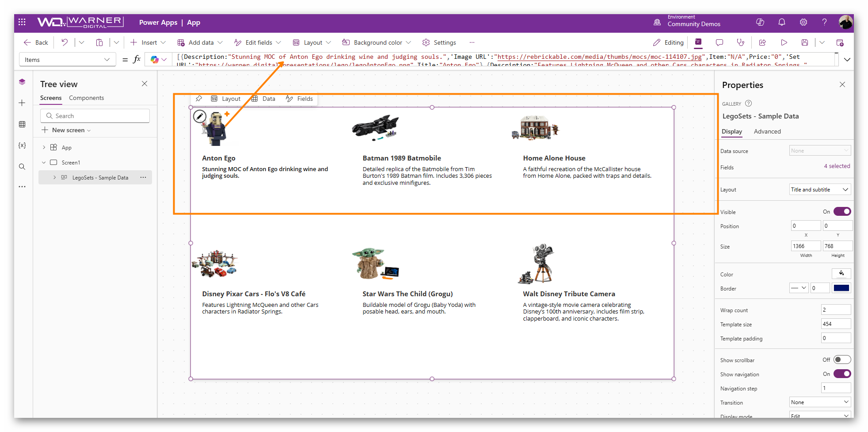Preview the app with Play icon

point(784,42)
